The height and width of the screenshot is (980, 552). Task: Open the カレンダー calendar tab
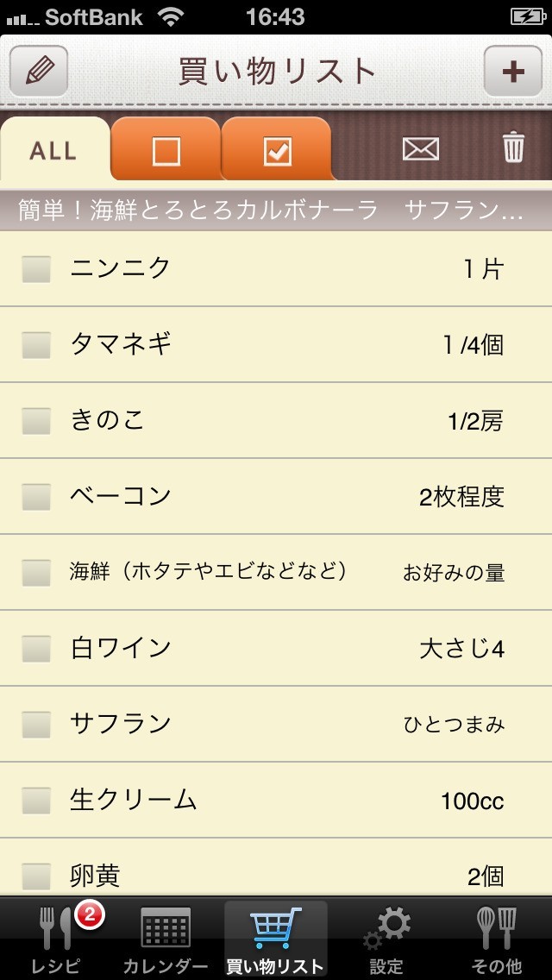tap(166, 939)
